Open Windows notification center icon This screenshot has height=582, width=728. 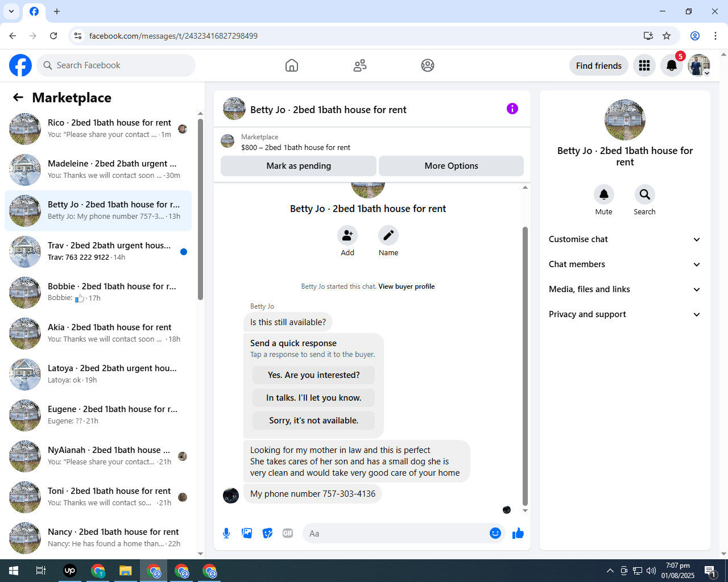[710, 571]
